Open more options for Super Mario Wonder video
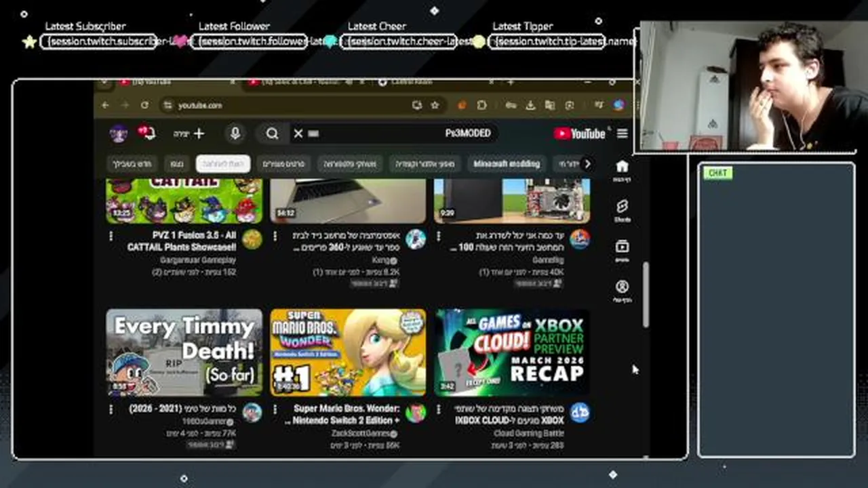The height and width of the screenshot is (488, 868). [275, 409]
